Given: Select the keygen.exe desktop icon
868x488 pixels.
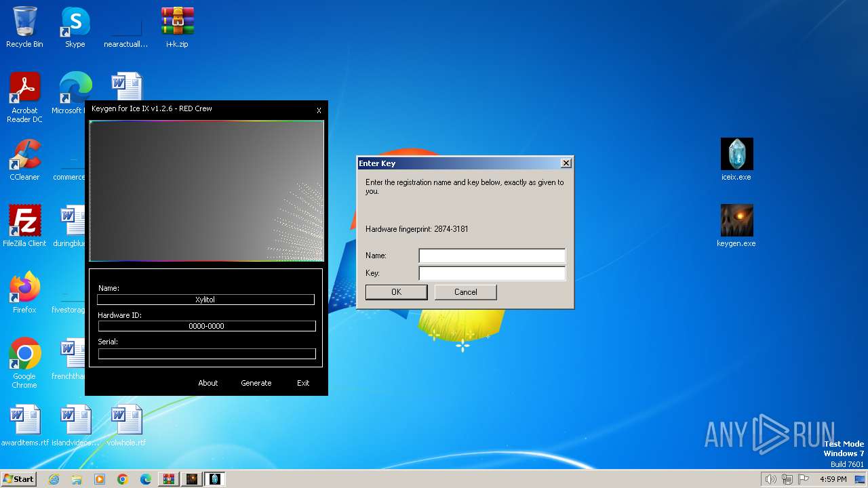Looking at the screenshot, I should 736,226.
